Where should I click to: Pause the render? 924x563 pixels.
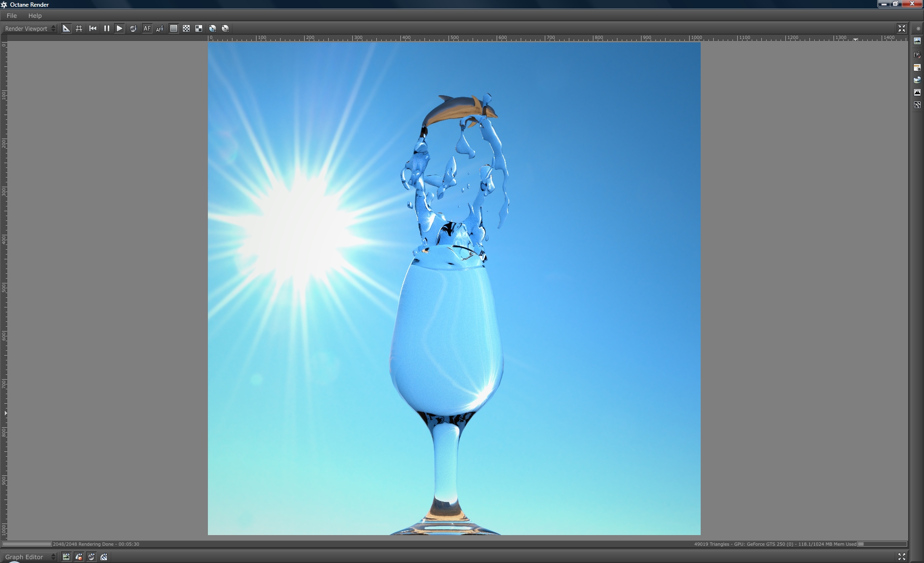tap(106, 29)
